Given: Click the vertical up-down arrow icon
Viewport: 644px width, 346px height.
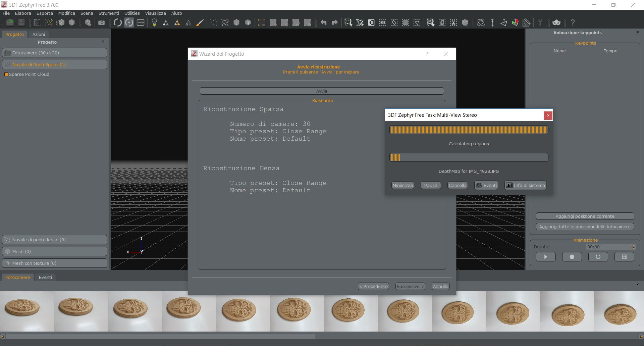Looking at the screenshot, I should coord(492,22).
